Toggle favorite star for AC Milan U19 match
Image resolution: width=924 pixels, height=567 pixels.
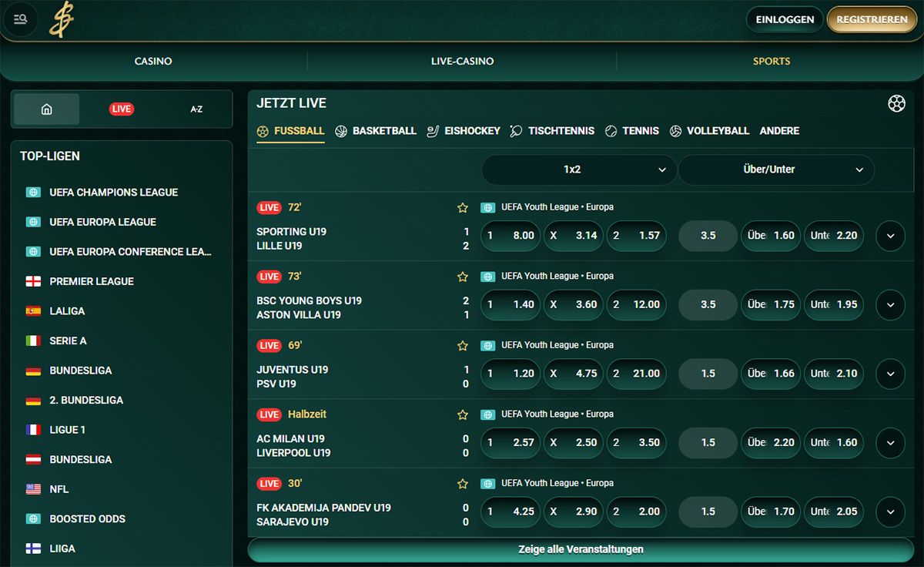point(463,414)
